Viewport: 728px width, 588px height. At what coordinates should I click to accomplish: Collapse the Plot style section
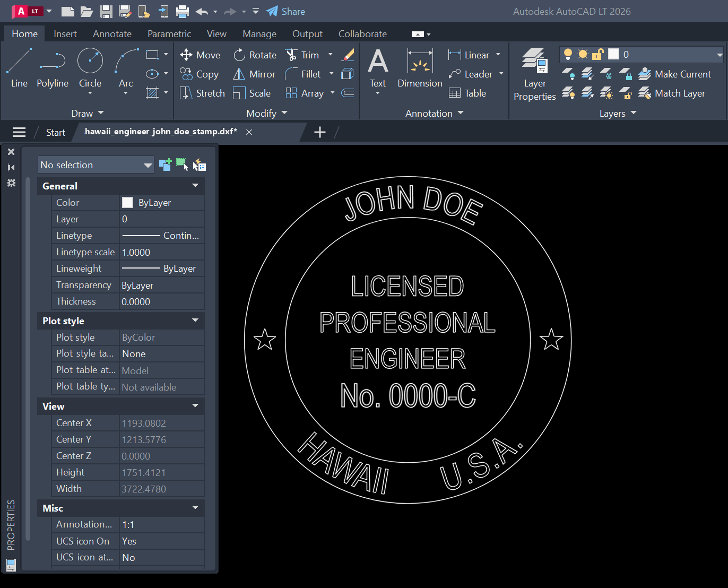[x=195, y=321]
